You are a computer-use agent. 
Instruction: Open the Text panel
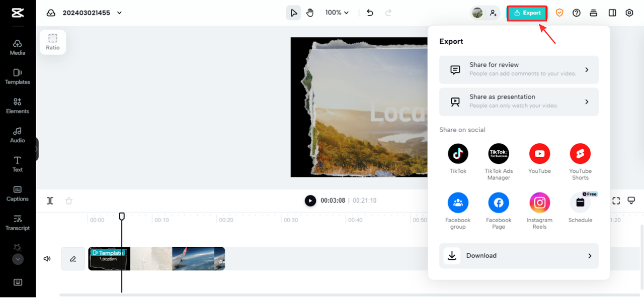[18, 164]
